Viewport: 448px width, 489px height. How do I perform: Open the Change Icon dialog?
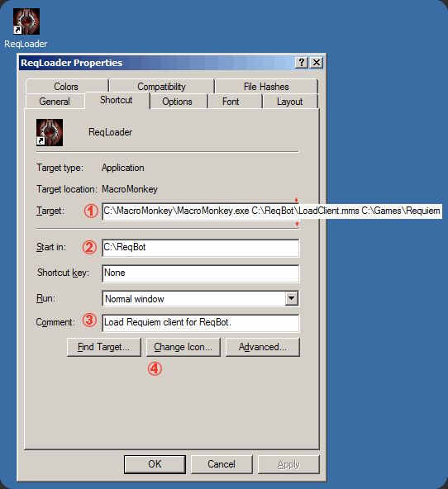click(x=183, y=347)
